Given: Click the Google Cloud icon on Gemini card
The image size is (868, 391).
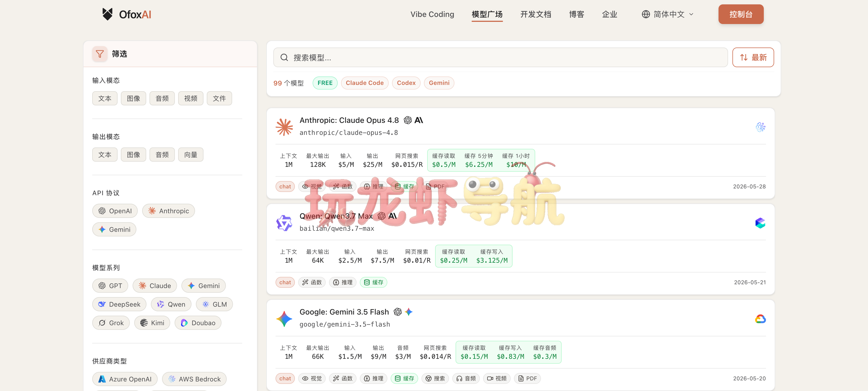Looking at the screenshot, I should click(x=760, y=319).
